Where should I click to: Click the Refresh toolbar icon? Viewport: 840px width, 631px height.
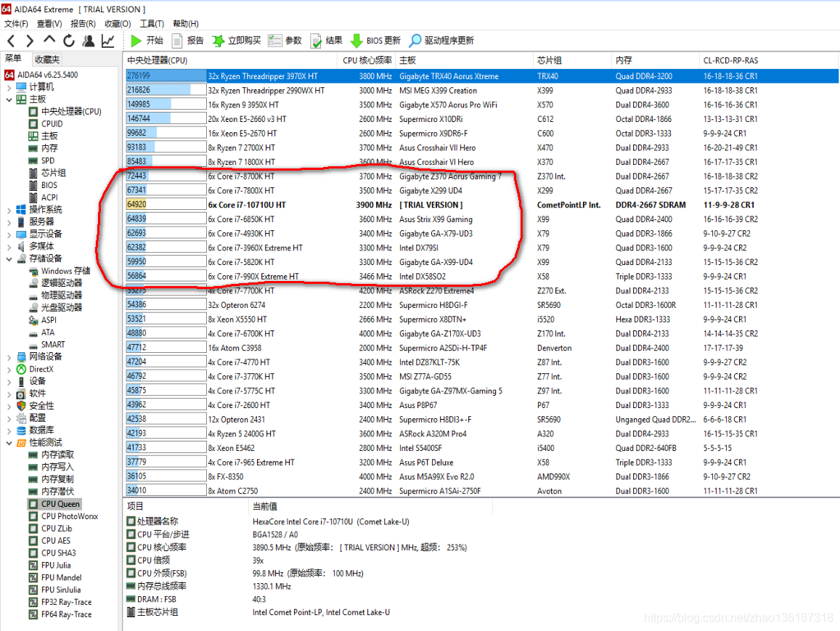[68, 41]
